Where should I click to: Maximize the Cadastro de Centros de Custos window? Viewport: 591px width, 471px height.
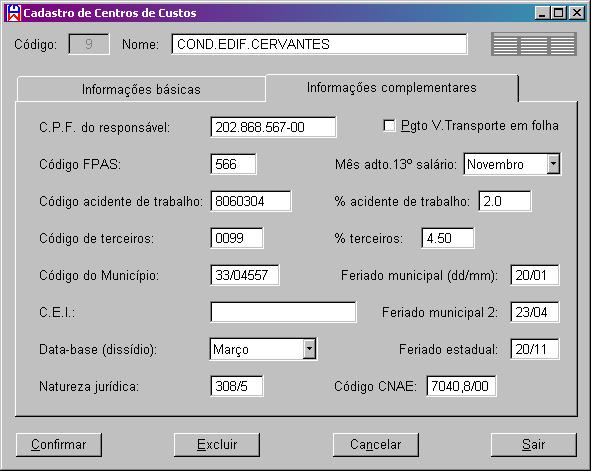tap(559, 13)
